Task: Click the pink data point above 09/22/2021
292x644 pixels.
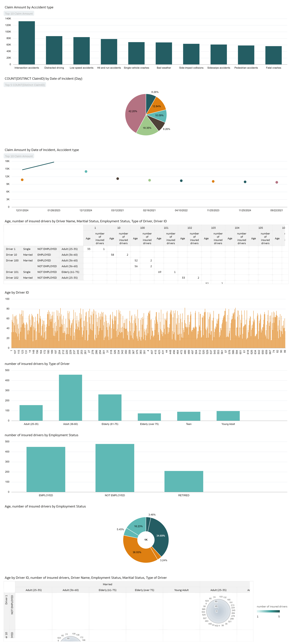Action: [x=277, y=182]
